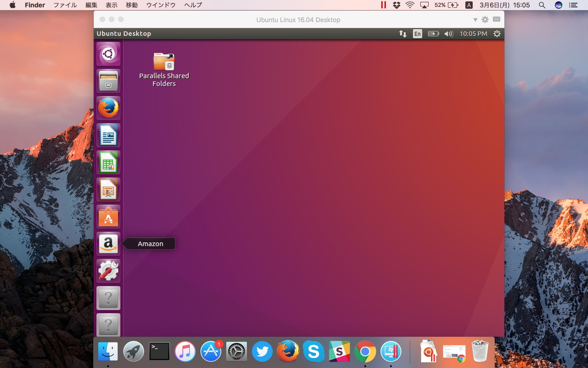This screenshot has height=368, width=588.
Task: Launch LibreOffice Writer from the launcher
Action: point(108,135)
